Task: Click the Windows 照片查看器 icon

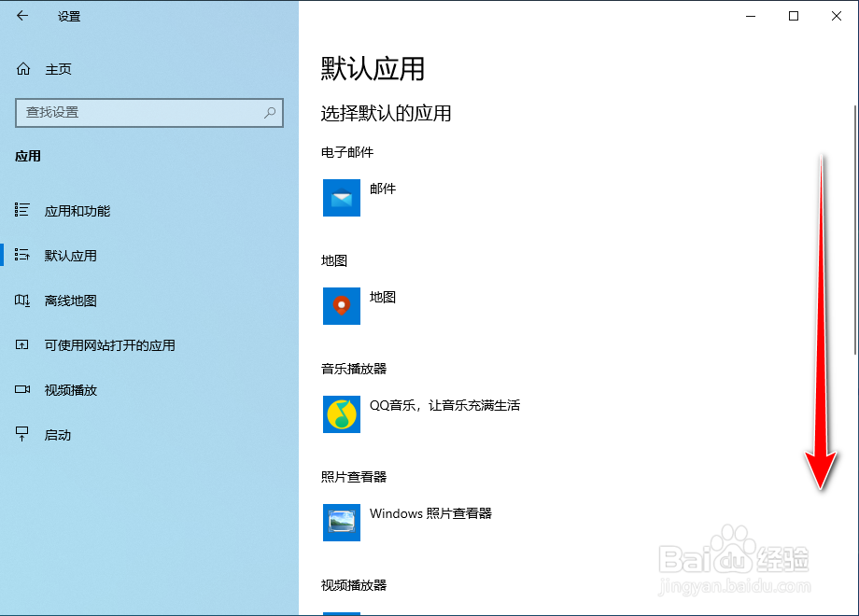Action: pyautogui.click(x=342, y=523)
